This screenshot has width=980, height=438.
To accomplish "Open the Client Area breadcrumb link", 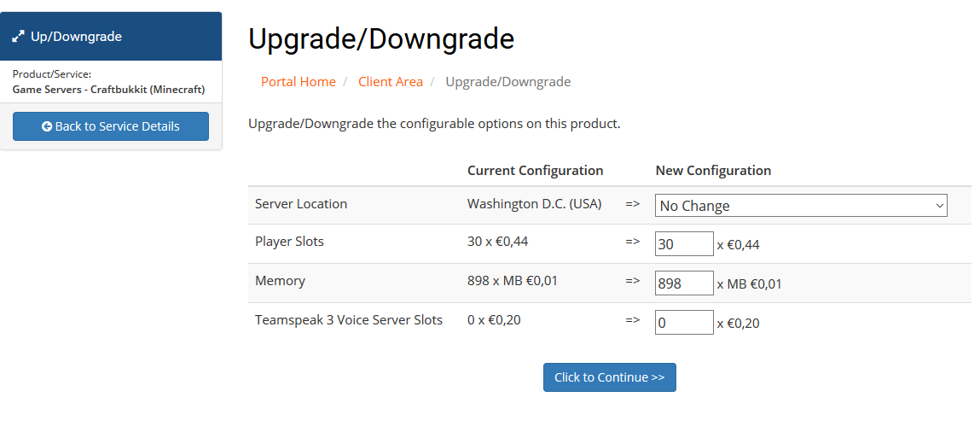I will 391,81.
